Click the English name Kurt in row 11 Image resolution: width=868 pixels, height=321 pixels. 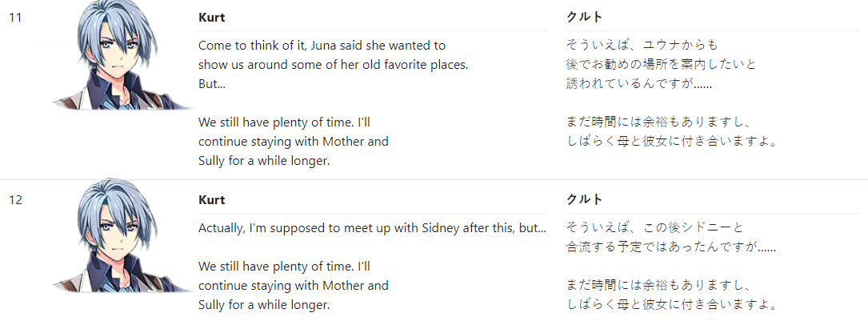211,18
